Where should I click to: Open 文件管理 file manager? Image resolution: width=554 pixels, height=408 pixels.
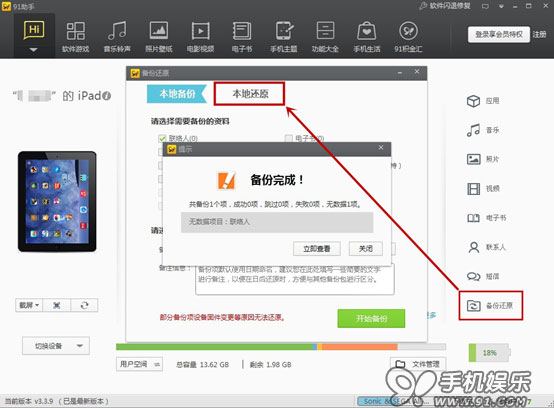[418, 364]
